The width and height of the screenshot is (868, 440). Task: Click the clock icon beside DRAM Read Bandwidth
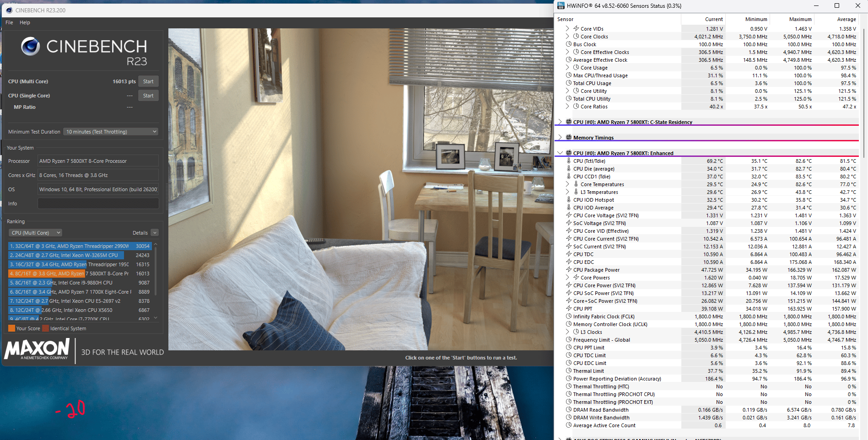point(569,410)
